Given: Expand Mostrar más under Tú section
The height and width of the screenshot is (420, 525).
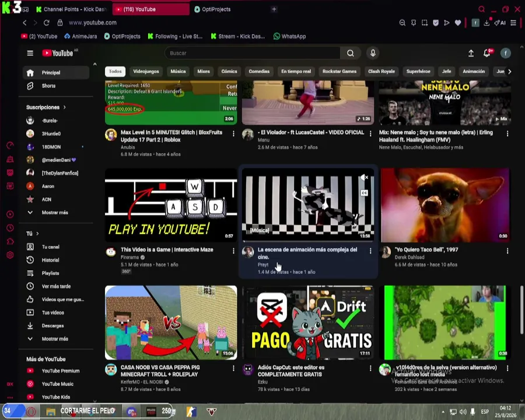Looking at the screenshot, I should pos(56,338).
